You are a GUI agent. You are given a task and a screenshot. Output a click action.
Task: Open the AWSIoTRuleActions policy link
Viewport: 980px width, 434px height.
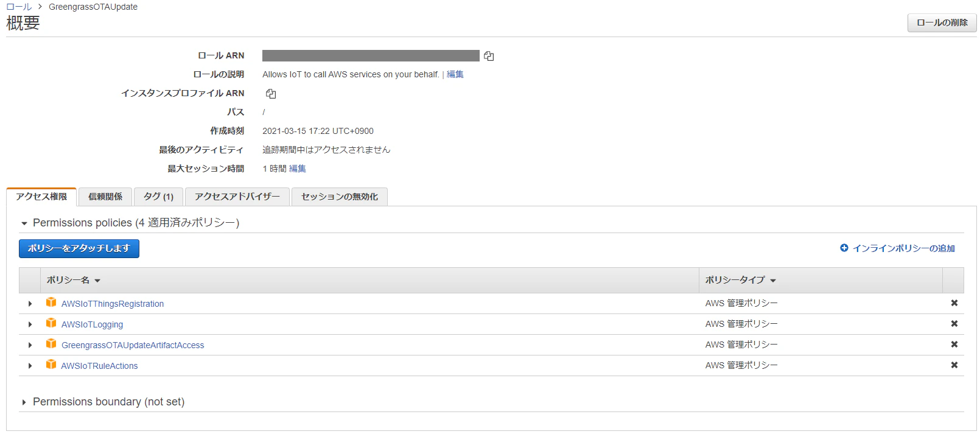[99, 366]
